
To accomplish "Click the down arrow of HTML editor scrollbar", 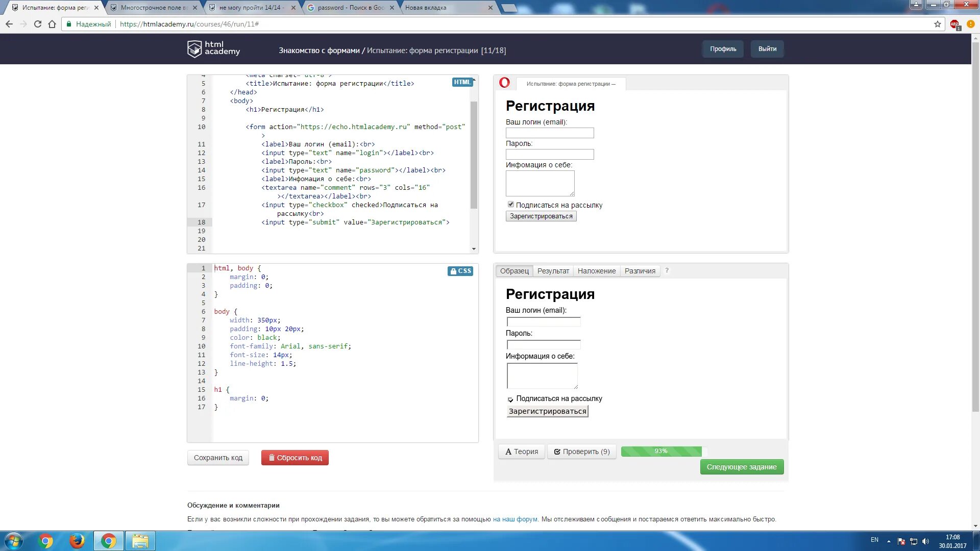I will click(x=474, y=249).
